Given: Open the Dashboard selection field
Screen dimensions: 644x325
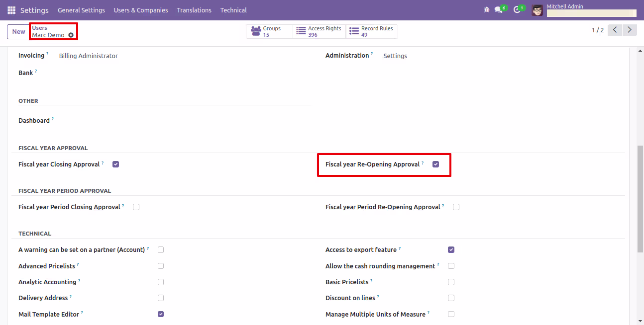Looking at the screenshot, I should pos(184,120).
